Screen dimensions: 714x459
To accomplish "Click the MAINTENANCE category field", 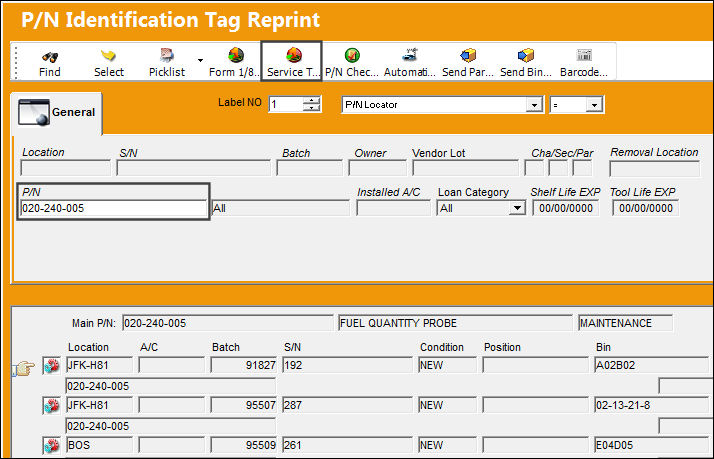I will [625, 323].
